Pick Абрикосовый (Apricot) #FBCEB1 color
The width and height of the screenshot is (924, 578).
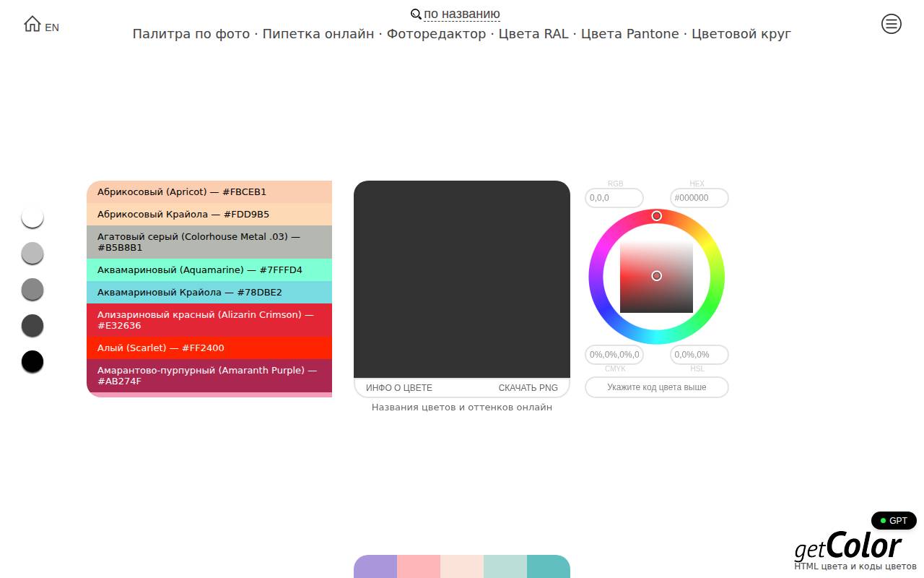[209, 192]
